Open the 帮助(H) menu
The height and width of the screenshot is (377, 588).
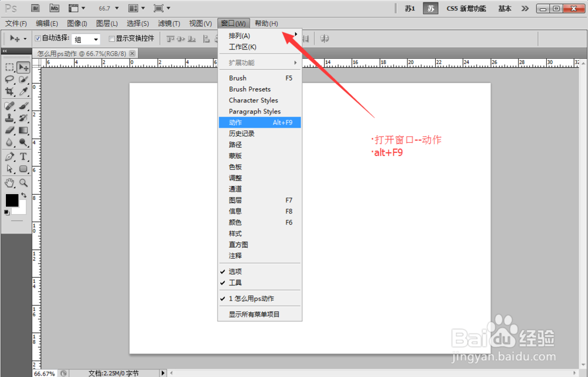pyautogui.click(x=266, y=23)
